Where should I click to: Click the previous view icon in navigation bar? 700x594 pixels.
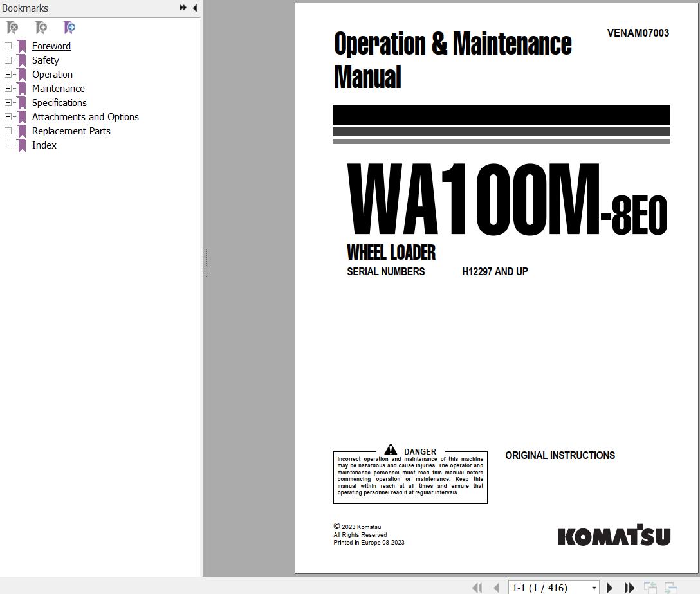click(x=650, y=588)
